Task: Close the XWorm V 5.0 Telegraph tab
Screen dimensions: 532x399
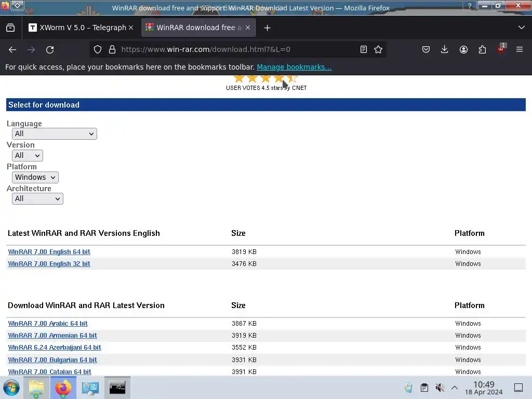Action: coord(131,28)
